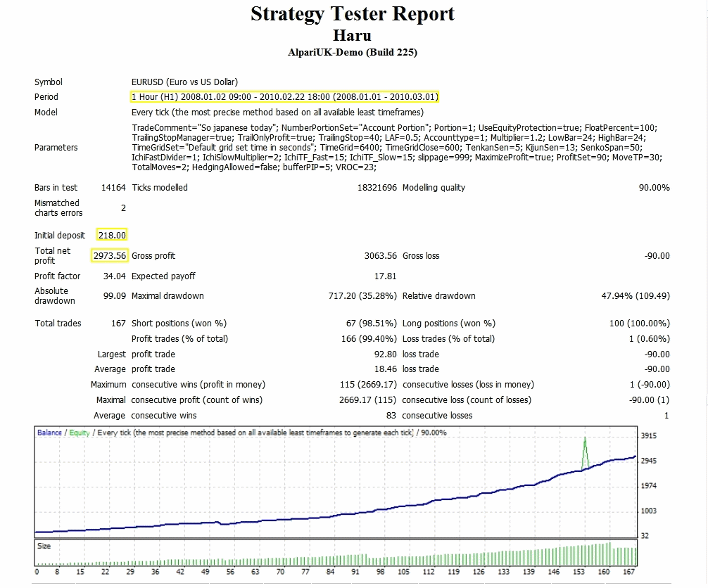
Task: Select the highlighted Total net profit 2973.56
Action: tap(110, 256)
